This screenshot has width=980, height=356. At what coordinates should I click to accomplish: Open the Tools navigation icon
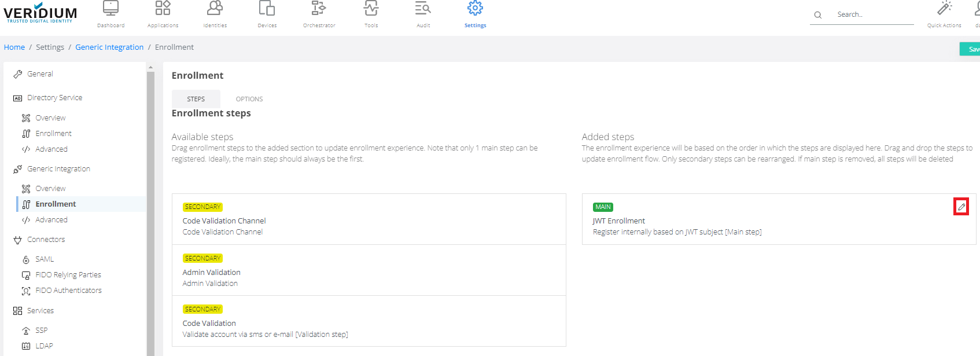371,9
